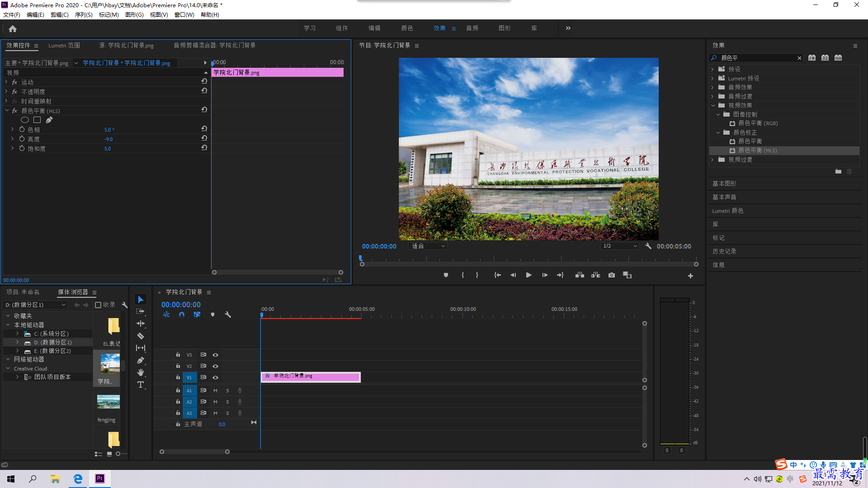Viewport: 868px width, 488px height.
Task: Create 4-point polygon mask
Action: (x=37, y=120)
